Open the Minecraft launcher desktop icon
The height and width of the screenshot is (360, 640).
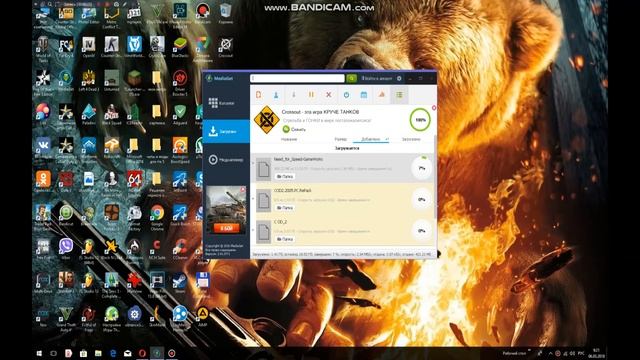(134, 82)
